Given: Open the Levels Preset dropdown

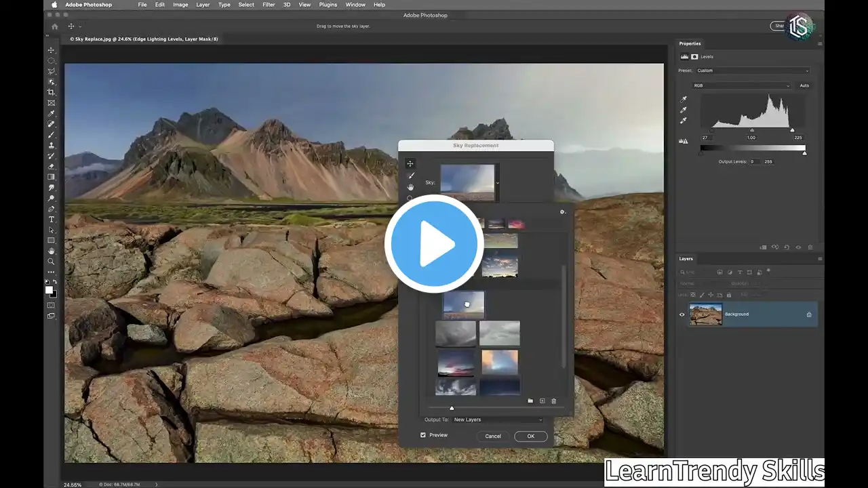Looking at the screenshot, I should pyautogui.click(x=753, y=70).
